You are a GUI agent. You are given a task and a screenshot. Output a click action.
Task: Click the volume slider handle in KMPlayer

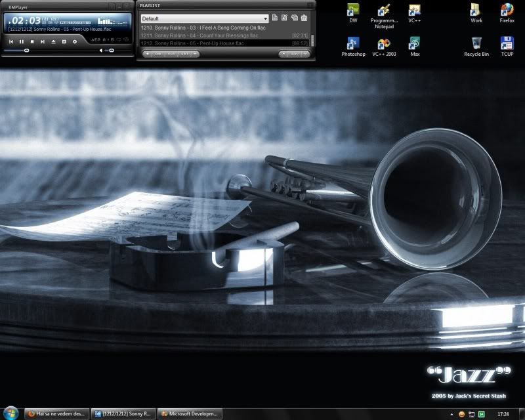pyautogui.click(x=112, y=51)
